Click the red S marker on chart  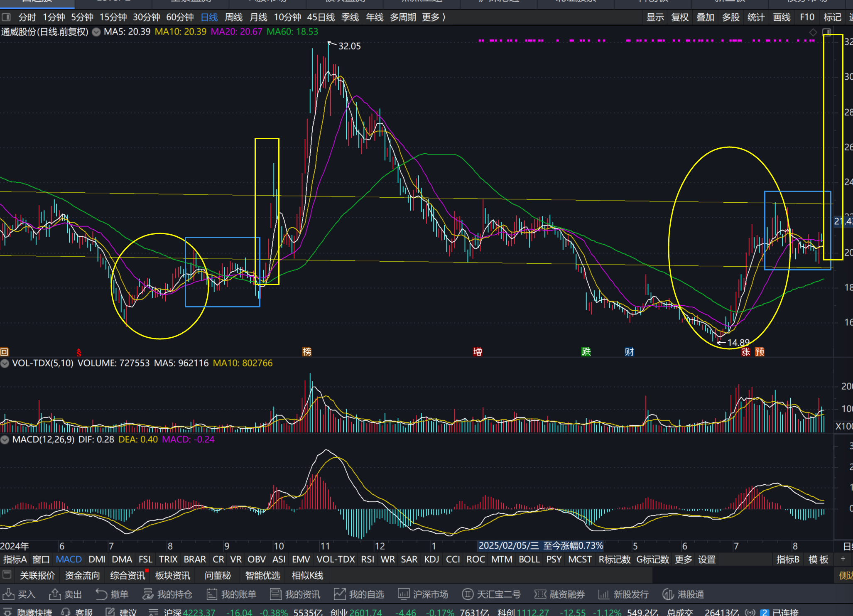(x=78, y=353)
